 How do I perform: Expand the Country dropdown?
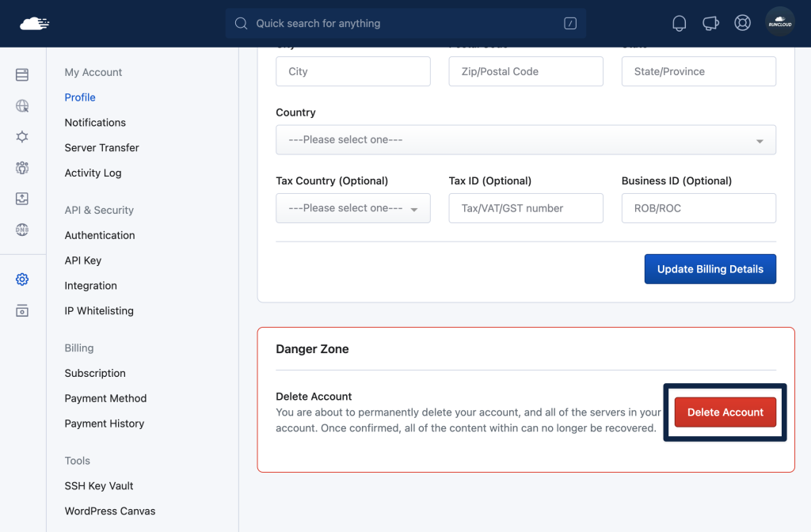coord(526,139)
